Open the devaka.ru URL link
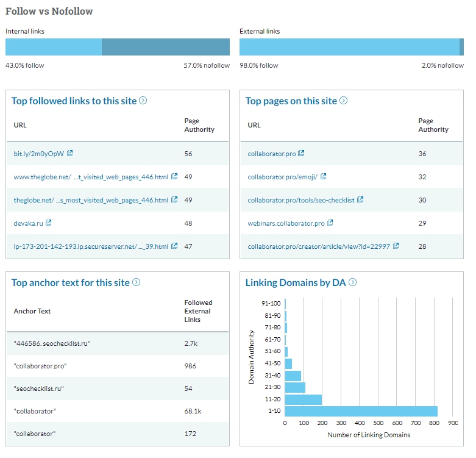 point(29,223)
